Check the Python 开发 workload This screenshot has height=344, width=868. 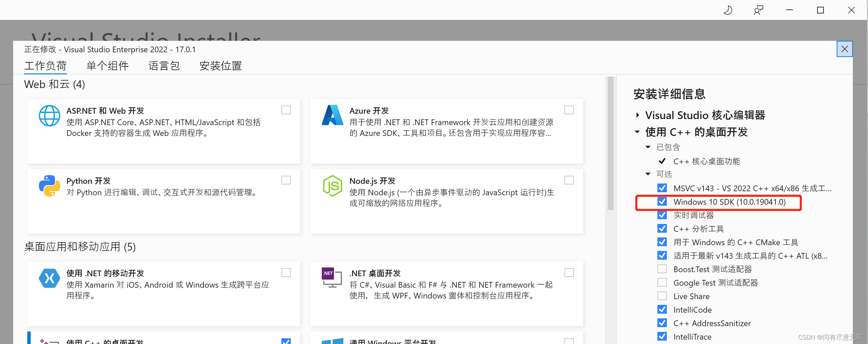pyautogui.click(x=286, y=180)
